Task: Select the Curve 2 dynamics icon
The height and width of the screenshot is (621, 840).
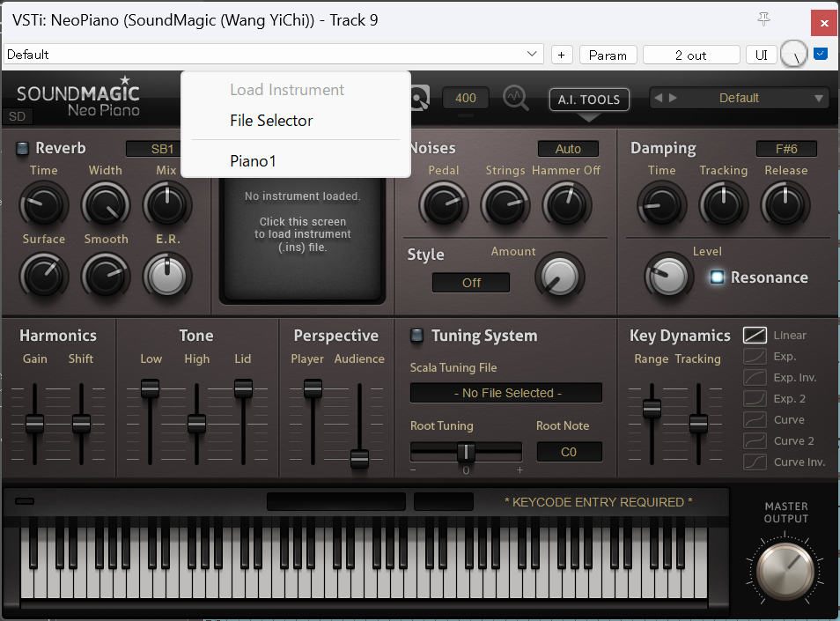Action: [755, 441]
